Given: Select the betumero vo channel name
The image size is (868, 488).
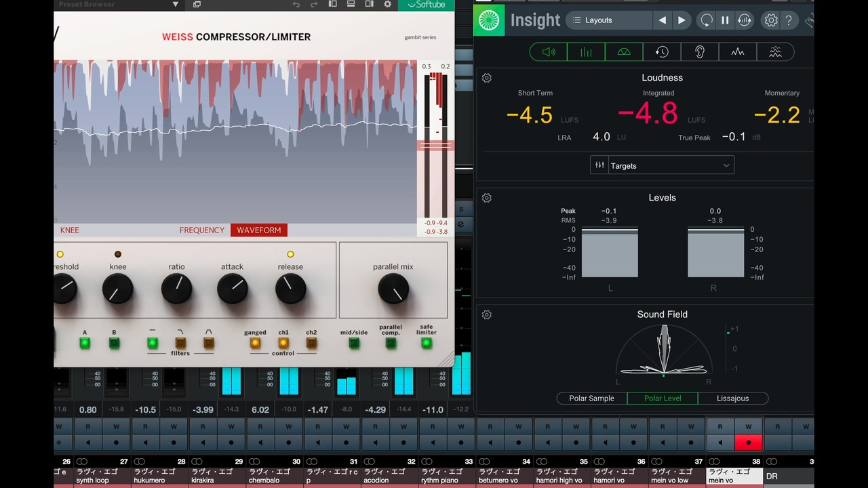Looking at the screenshot, I should tap(505, 476).
